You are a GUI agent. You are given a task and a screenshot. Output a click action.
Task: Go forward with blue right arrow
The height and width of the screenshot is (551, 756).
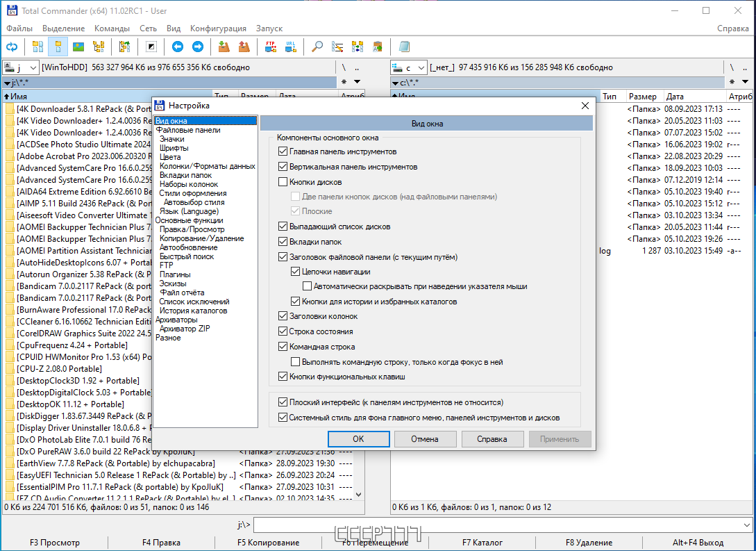pos(198,47)
